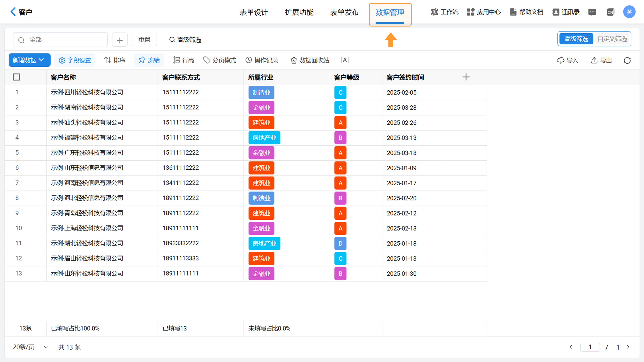View 操作记录 operation log
Viewport: 644px width, 362px height.
tap(262, 60)
